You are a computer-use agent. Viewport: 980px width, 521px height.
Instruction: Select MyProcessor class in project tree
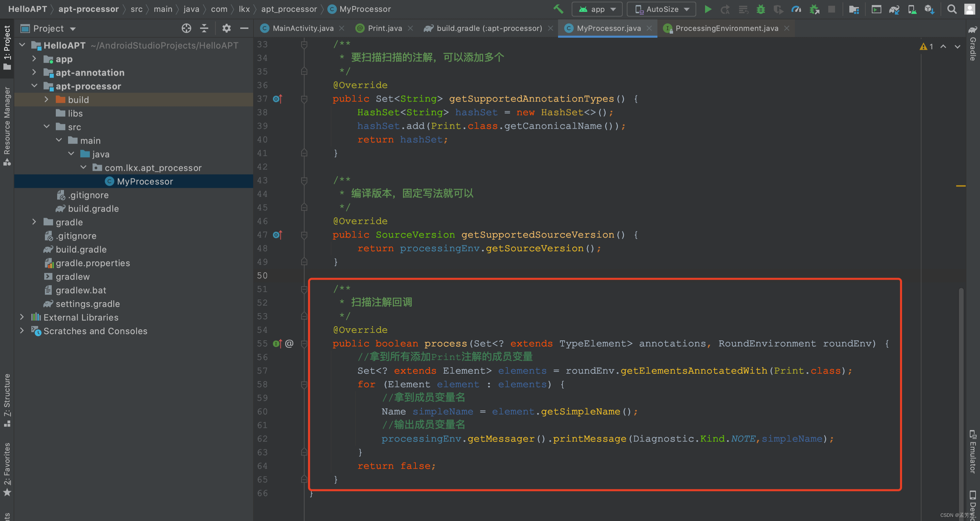point(133,181)
